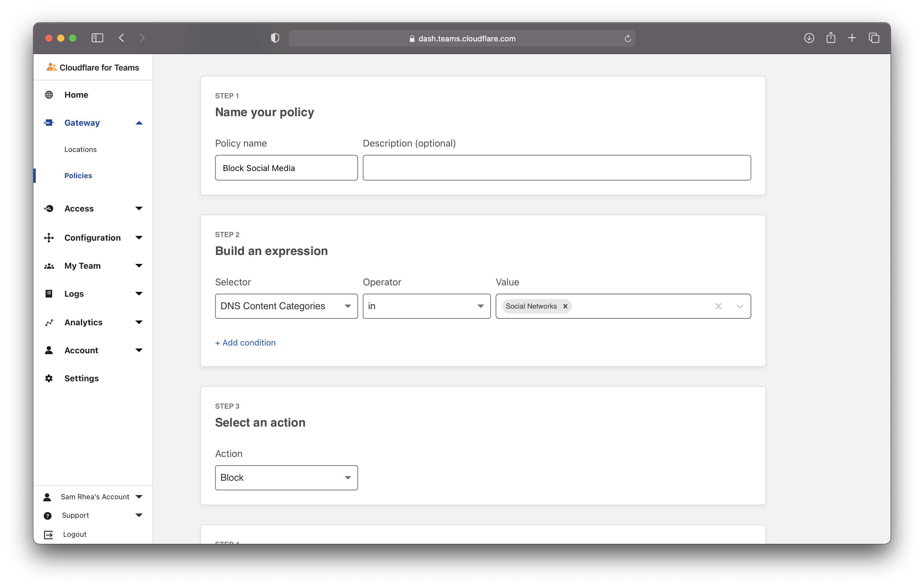The image size is (924, 588).
Task: Click the Logout link
Action: tap(74, 534)
